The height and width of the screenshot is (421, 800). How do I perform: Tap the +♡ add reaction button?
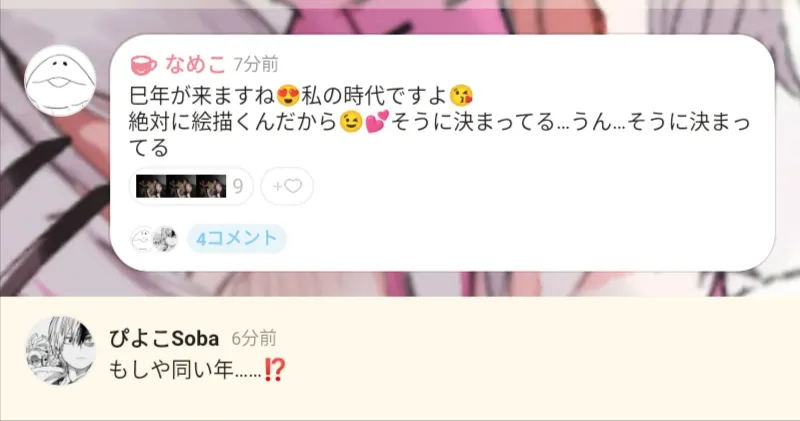click(x=287, y=186)
